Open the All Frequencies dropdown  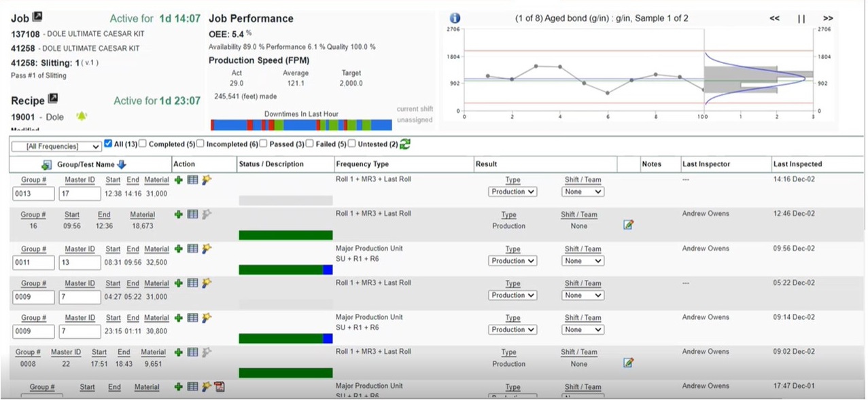click(x=56, y=147)
